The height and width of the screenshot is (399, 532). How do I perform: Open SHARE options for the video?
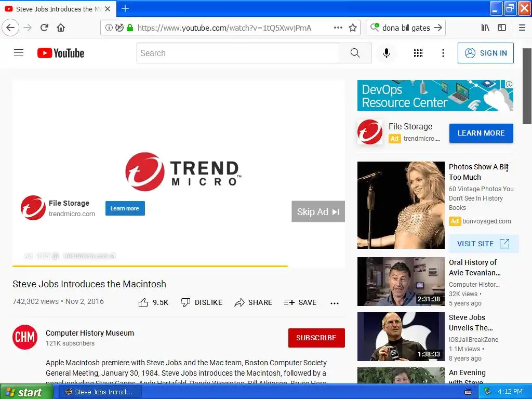point(253,302)
